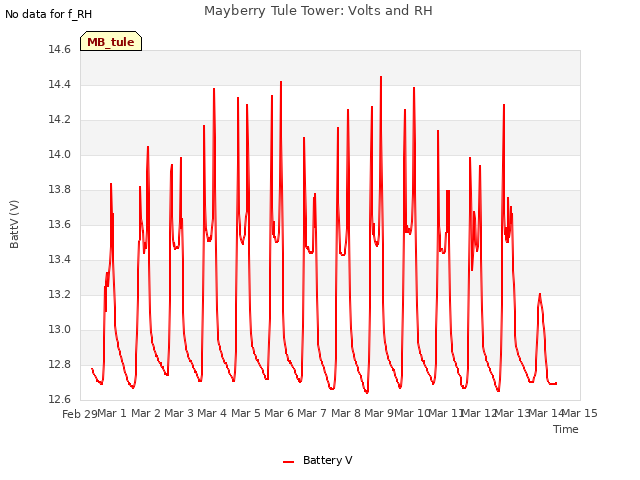The height and width of the screenshot is (480, 640).
Task: Click the Feb 29 x-axis label
Action: (x=80, y=414)
